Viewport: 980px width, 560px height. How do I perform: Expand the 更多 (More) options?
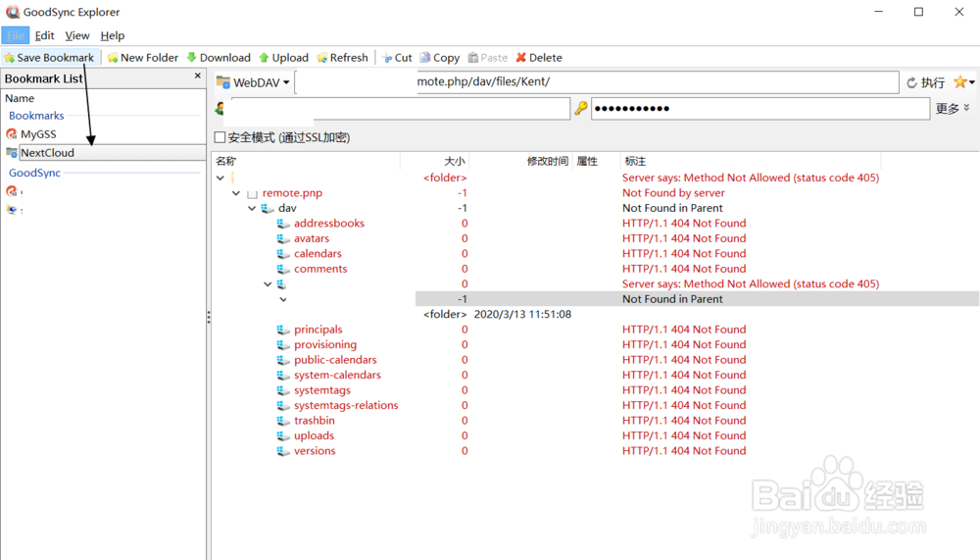click(x=953, y=109)
